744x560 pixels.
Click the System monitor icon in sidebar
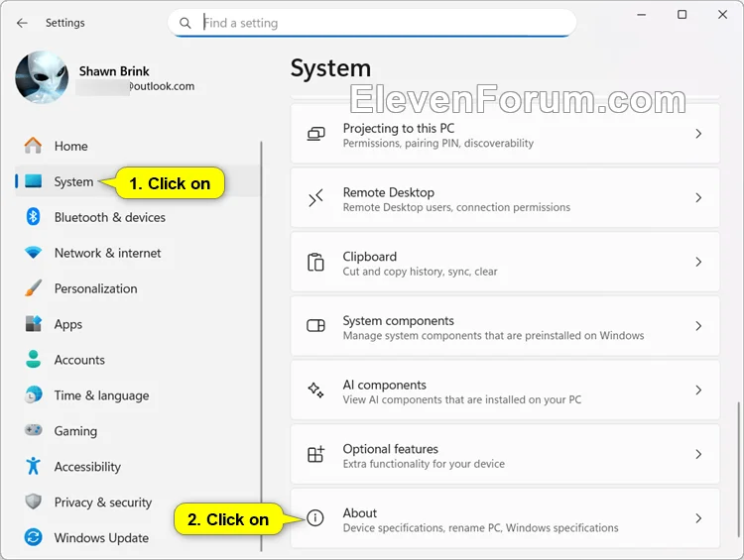33,181
